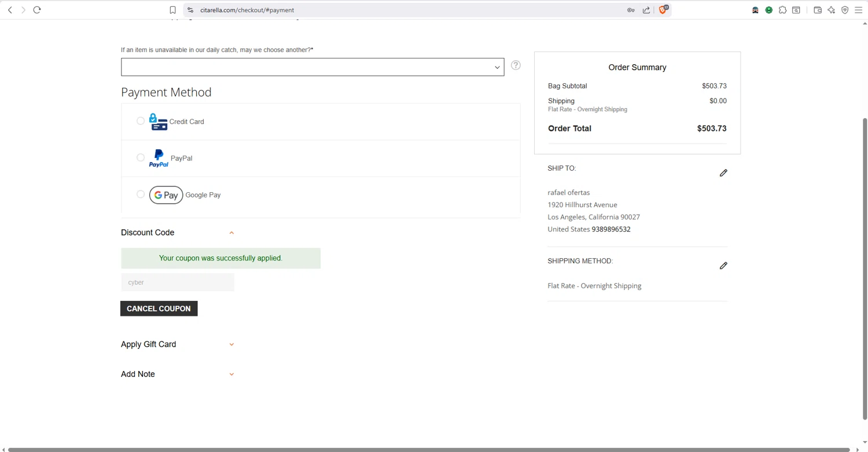The height and width of the screenshot is (452, 868).
Task: Click the CANCEL COUPON button
Action: coord(159,308)
